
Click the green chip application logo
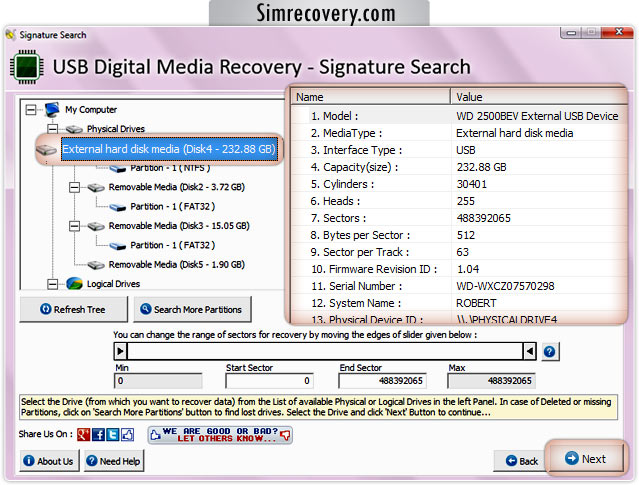[27, 67]
